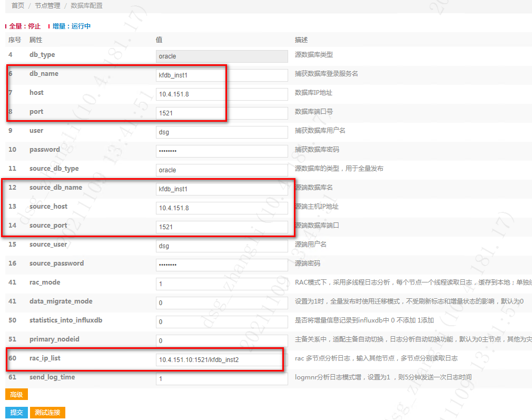The image size is (532, 420).
Task: Click the source_db_type input field
Action: 221,170
